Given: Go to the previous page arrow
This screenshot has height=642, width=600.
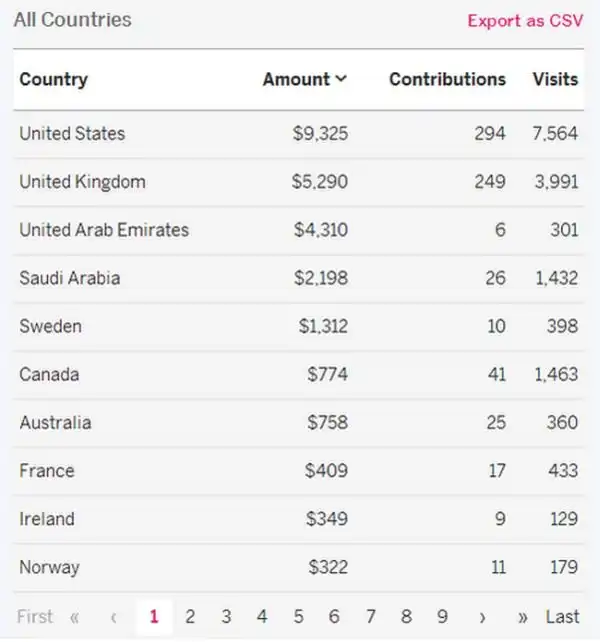Looking at the screenshot, I should click(x=113, y=617).
